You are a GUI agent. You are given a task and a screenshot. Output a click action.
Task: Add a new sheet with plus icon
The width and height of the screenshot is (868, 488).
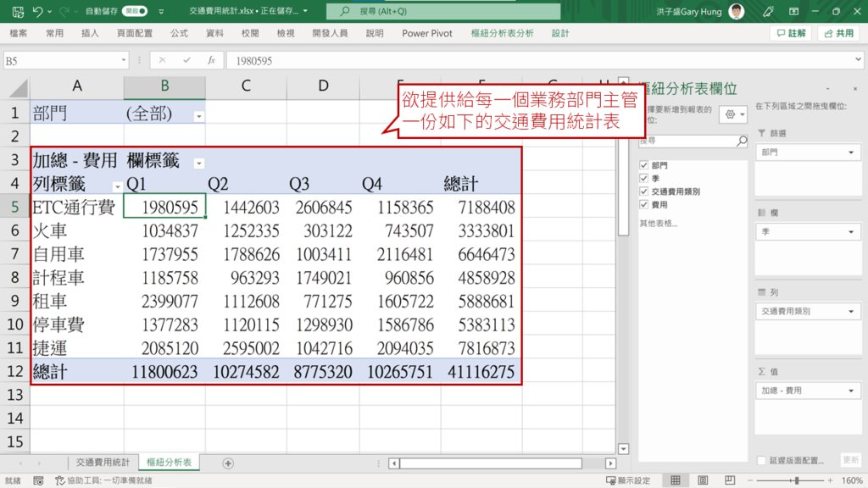click(227, 463)
